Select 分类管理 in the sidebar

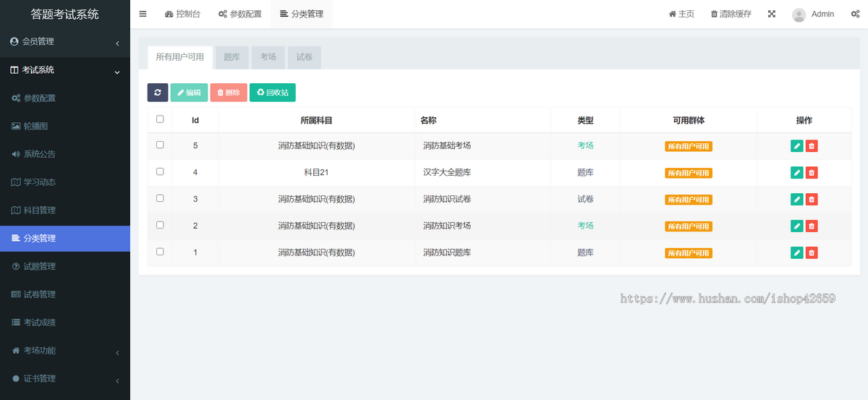pos(65,239)
